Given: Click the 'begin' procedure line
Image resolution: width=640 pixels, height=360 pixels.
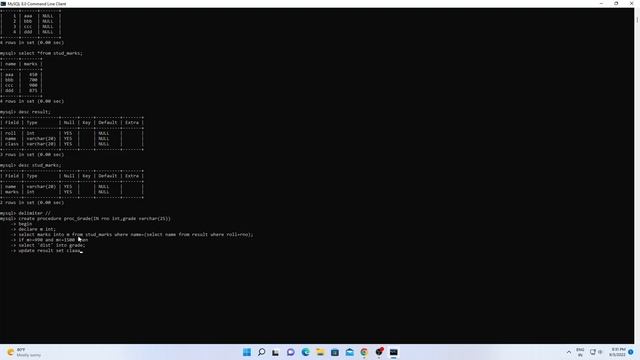Looking at the screenshot, I should point(21,224).
